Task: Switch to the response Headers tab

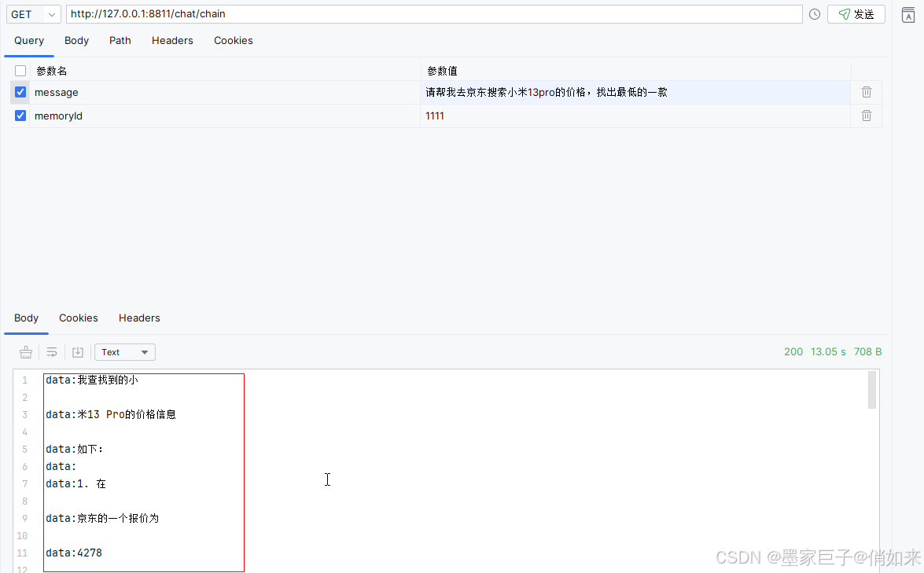Action: coord(139,318)
